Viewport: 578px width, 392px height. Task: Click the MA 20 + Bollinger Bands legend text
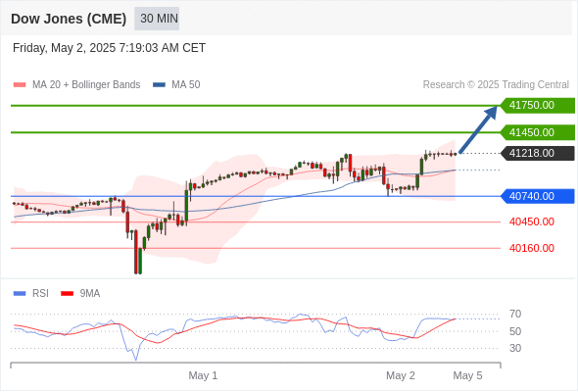[x=86, y=85]
